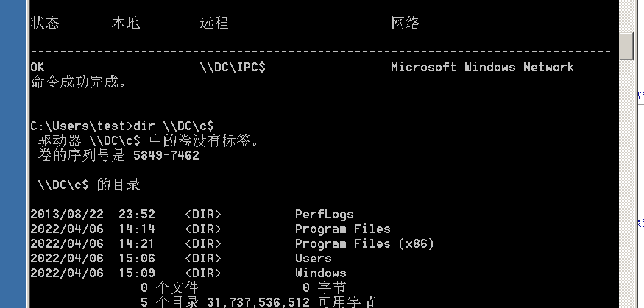Click the 网络 column header
This screenshot has height=308, width=644.
406,24
